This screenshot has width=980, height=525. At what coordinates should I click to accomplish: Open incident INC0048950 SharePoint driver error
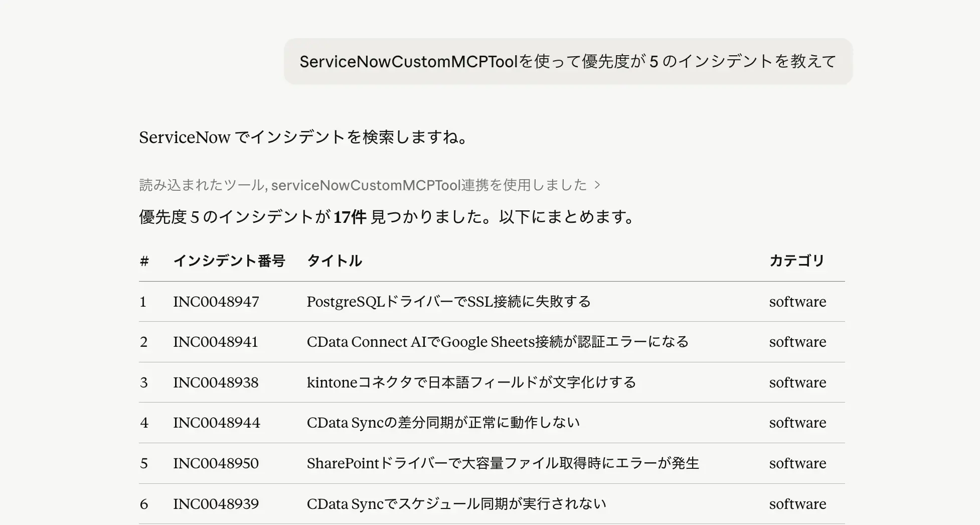click(216, 463)
